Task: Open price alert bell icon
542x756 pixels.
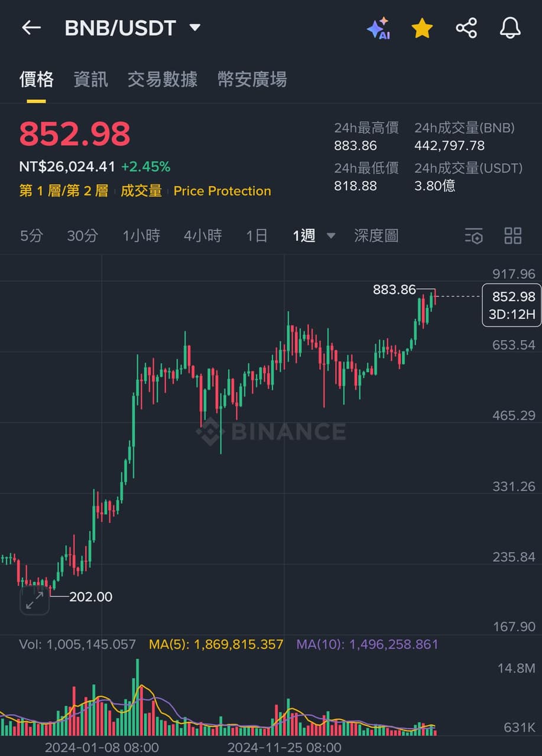Action: tap(510, 28)
